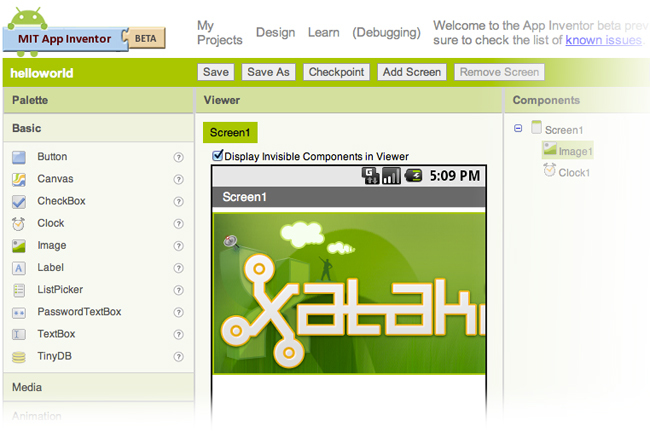Viewport: 650px width, 432px height.
Task: Switch to the Design view
Action: coord(276,32)
